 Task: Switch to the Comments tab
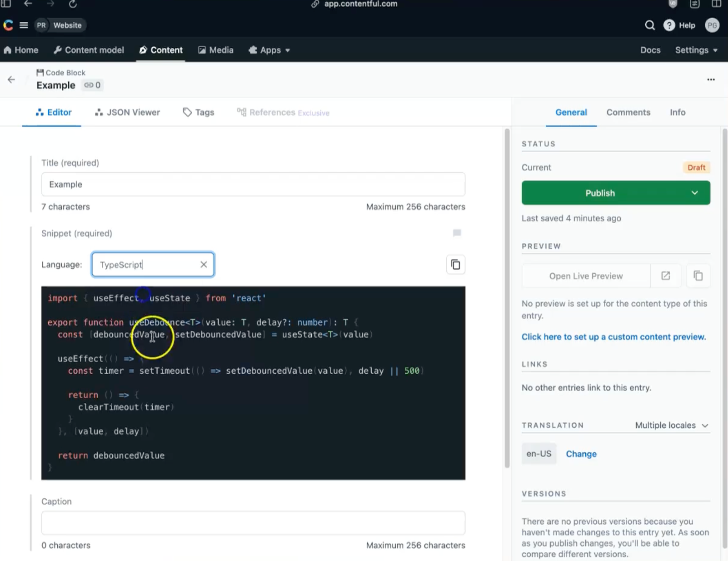pos(628,112)
